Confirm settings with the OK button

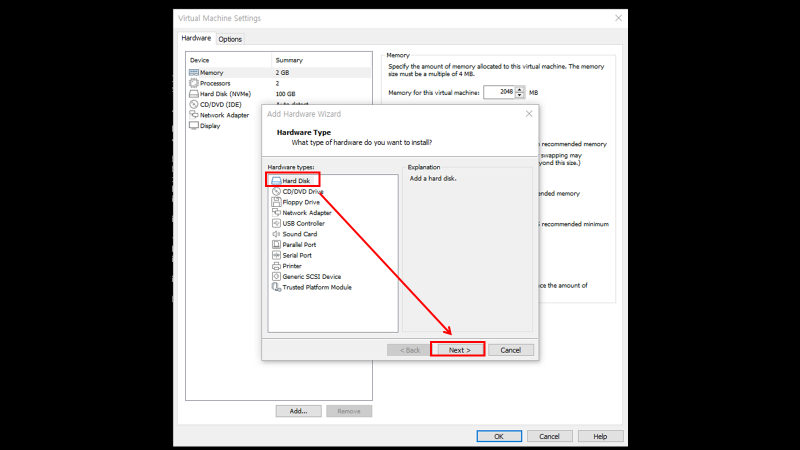(x=499, y=436)
